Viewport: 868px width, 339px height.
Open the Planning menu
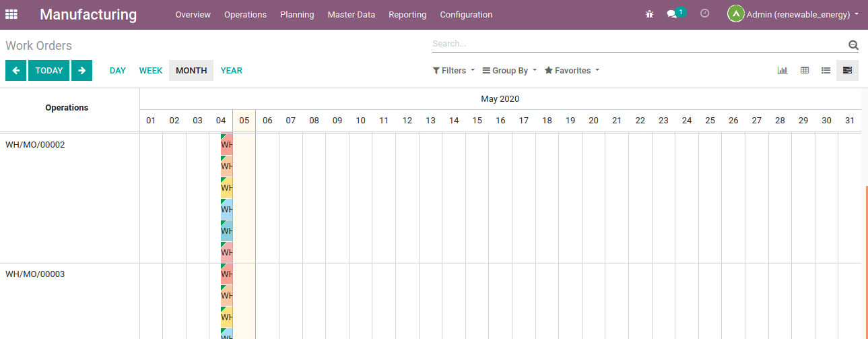click(x=297, y=14)
